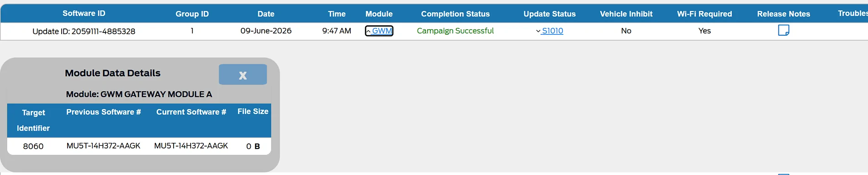Click the Campaign Successful status text

(x=455, y=31)
